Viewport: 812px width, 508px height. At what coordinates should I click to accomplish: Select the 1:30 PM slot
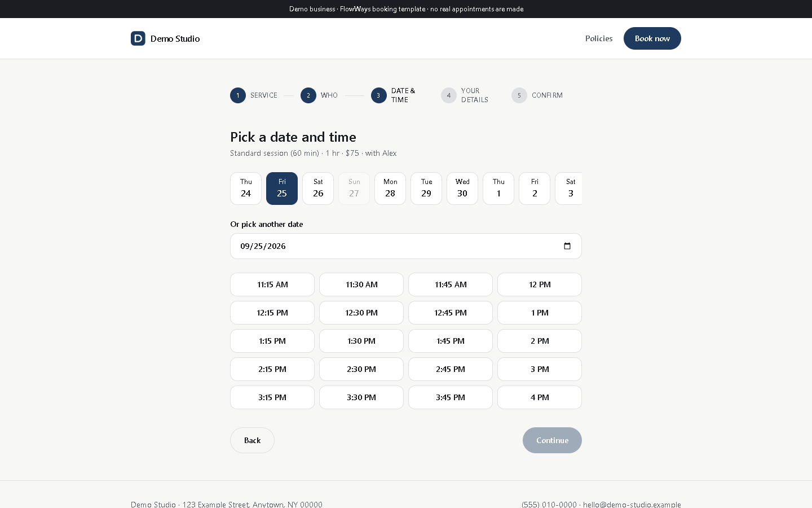tap(361, 341)
